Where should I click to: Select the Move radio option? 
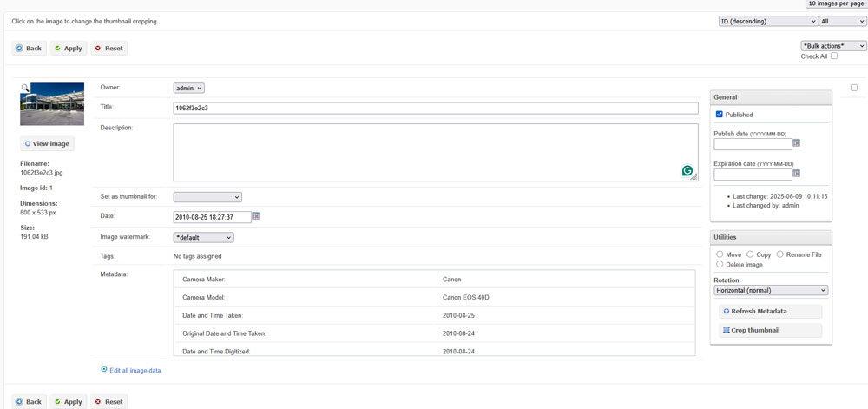click(x=720, y=254)
